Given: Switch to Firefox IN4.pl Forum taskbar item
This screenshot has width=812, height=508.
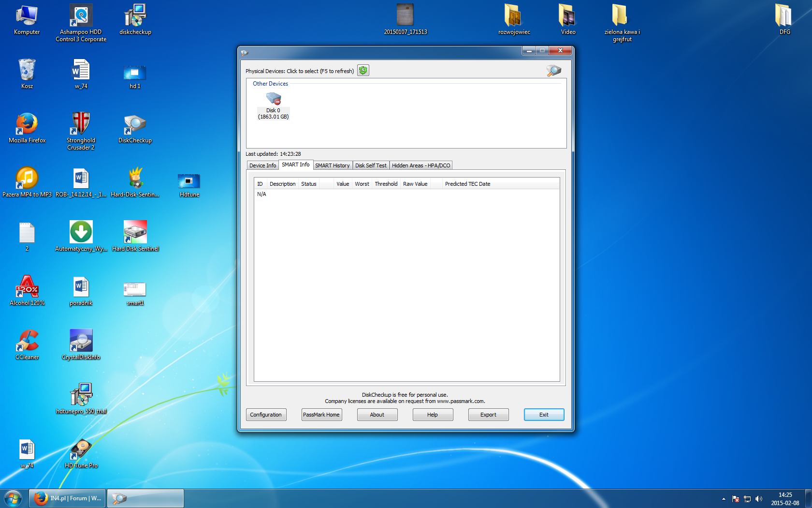Looking at the screenshot, I should pos(67,498).
